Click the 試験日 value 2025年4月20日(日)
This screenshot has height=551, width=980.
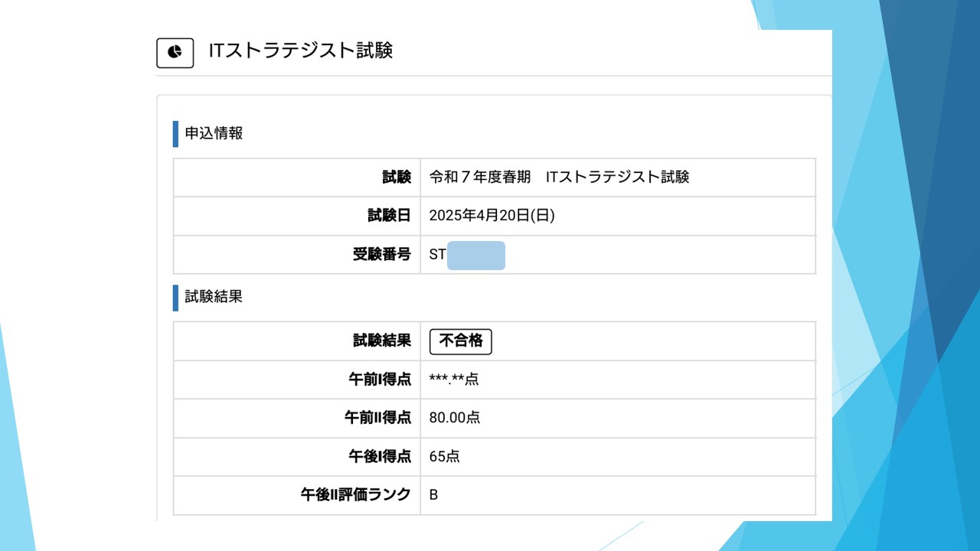492,216
